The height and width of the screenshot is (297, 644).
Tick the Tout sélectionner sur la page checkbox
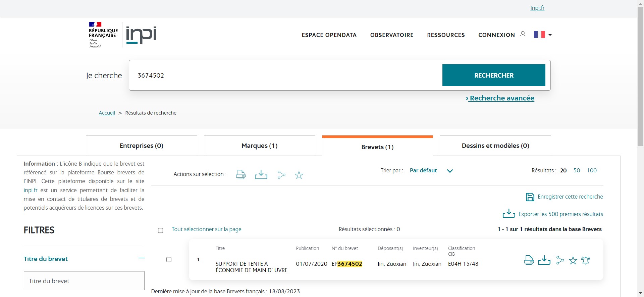coord(160,230)
